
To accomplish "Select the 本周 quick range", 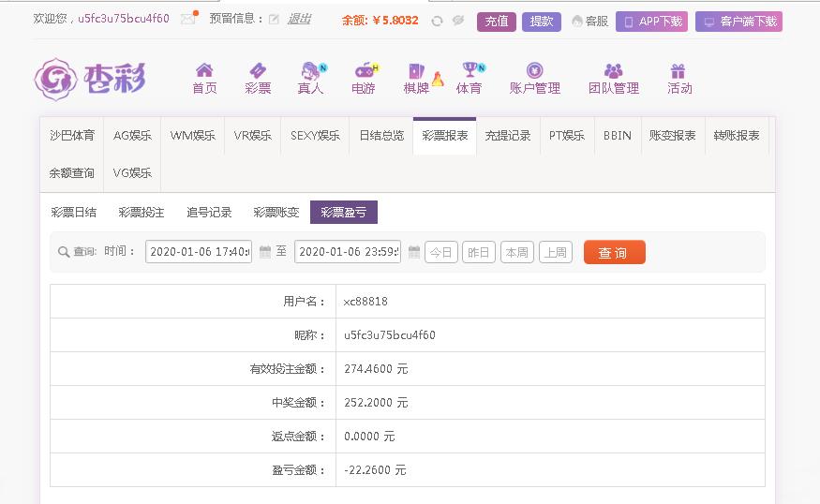I will tap(517, 253).
